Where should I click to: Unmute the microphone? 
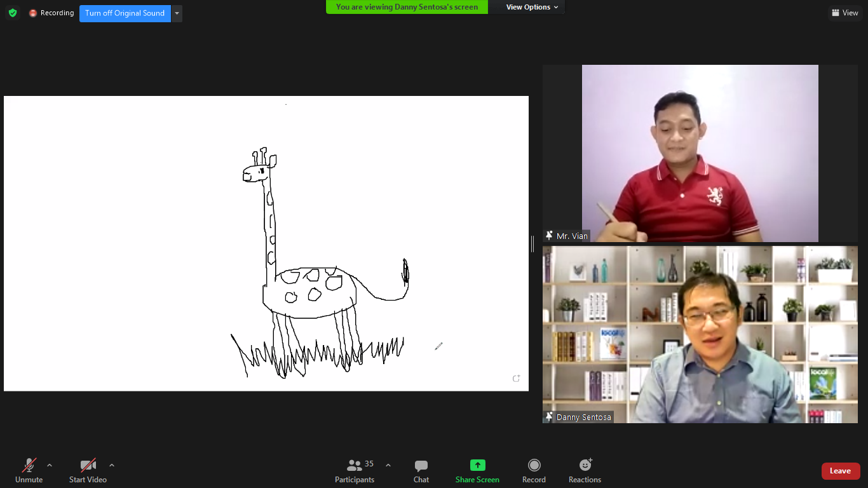[x=29, y=471]
